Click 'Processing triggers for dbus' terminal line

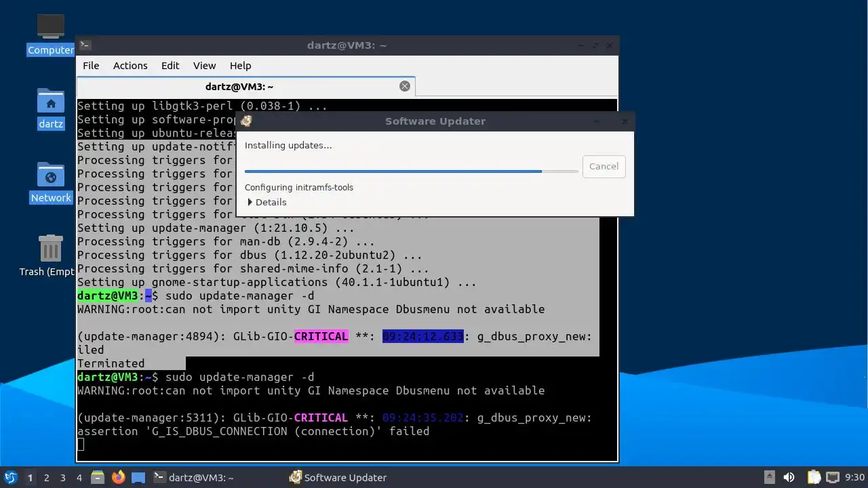(250, 255)
